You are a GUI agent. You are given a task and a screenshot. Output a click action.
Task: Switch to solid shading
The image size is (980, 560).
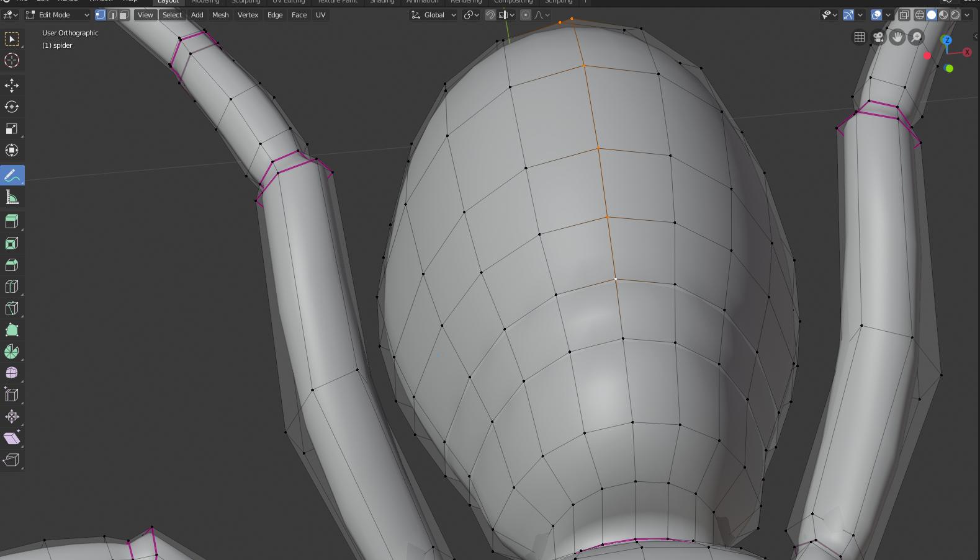[932, 15]
